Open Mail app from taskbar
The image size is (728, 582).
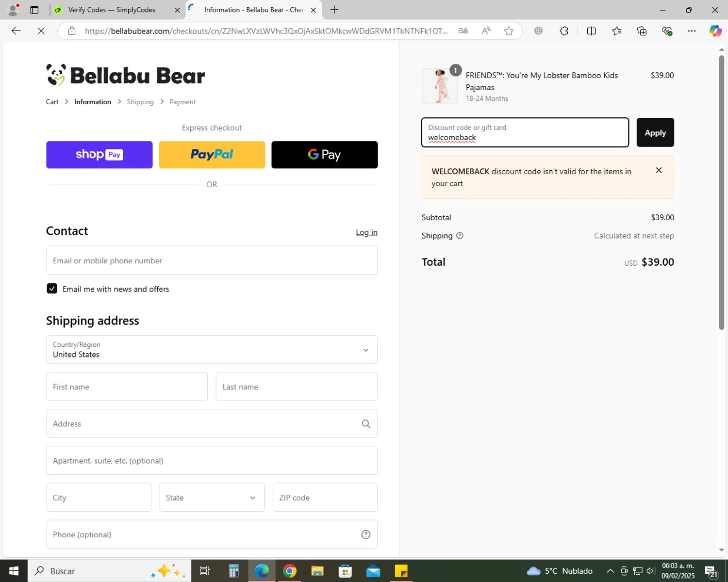(373, 571)
